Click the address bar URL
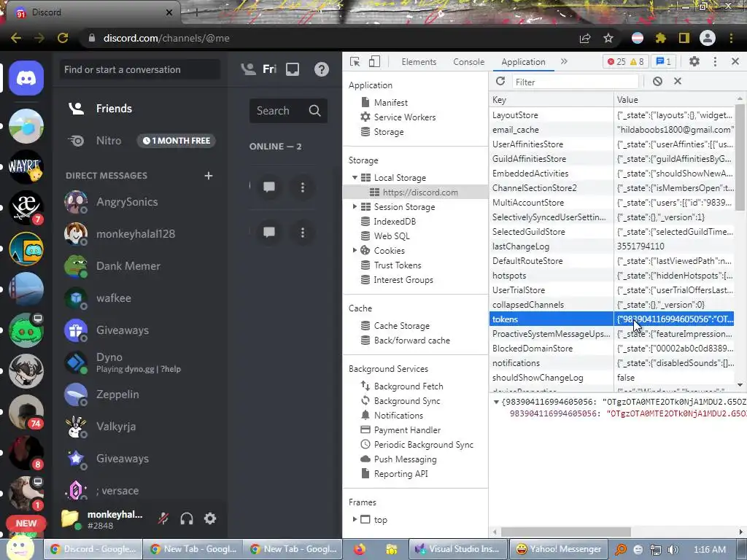This screenshot has width=747, height=560. click(x=166, y=38)
